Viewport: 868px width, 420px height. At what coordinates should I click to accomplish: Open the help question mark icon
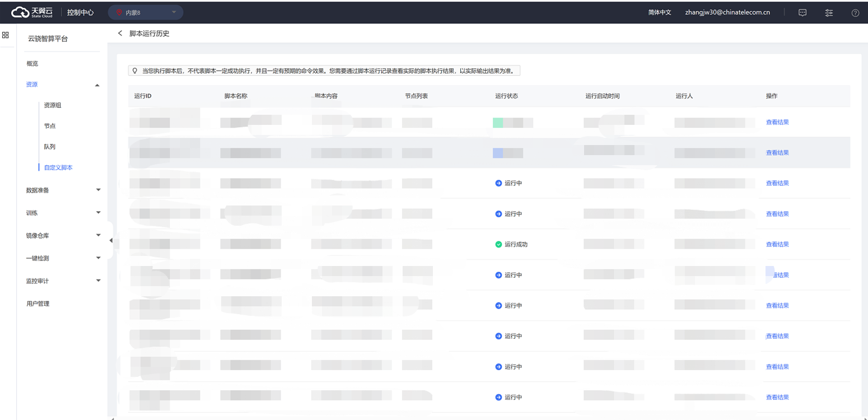(855, 12)
